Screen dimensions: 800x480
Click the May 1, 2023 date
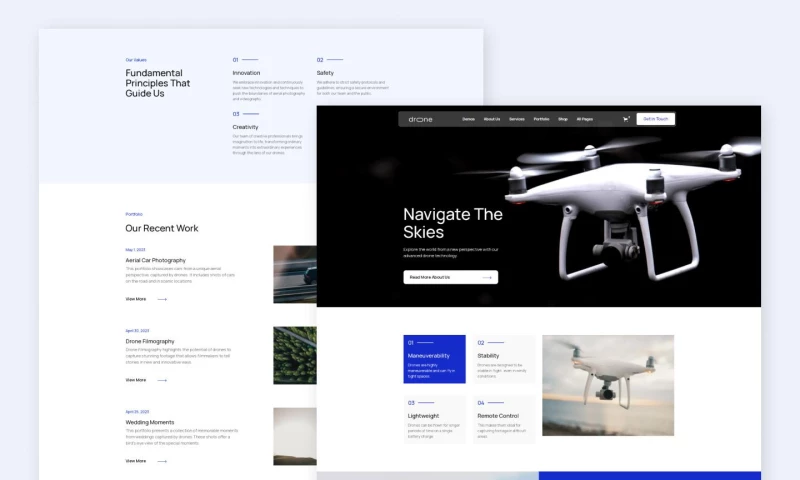tap(135, 250)
